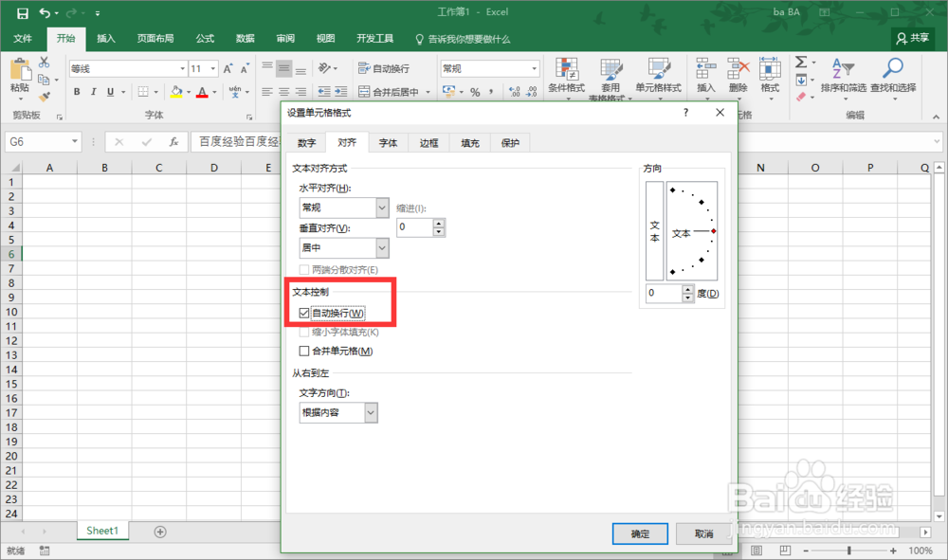Click the Borders icon in font group

click(x=143, y=92)
